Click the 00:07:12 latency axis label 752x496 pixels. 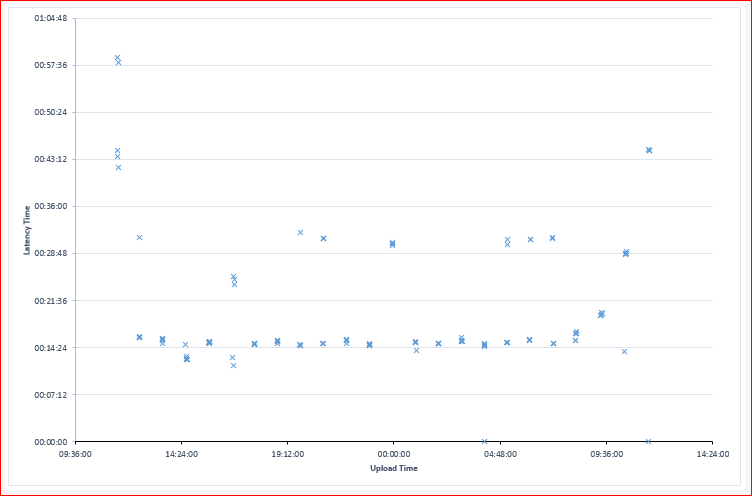(x=50, y=394)
